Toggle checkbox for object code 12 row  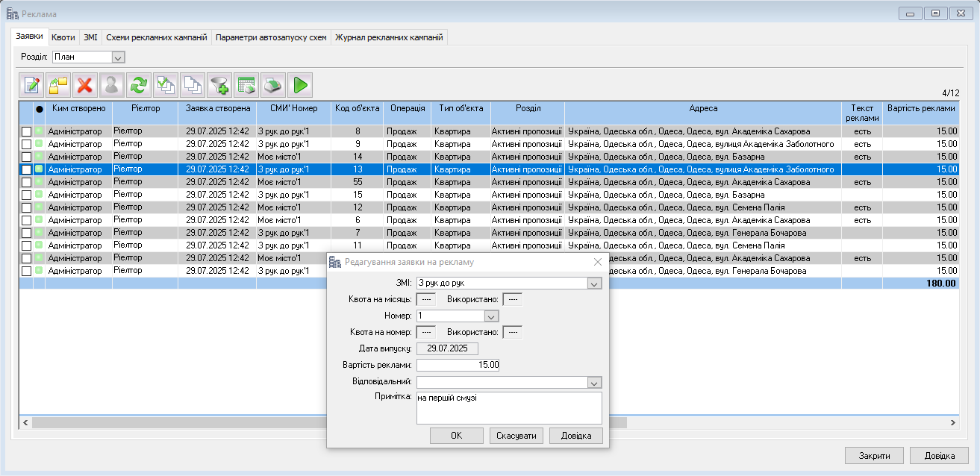pyautogui.click(x=26, y=207)
